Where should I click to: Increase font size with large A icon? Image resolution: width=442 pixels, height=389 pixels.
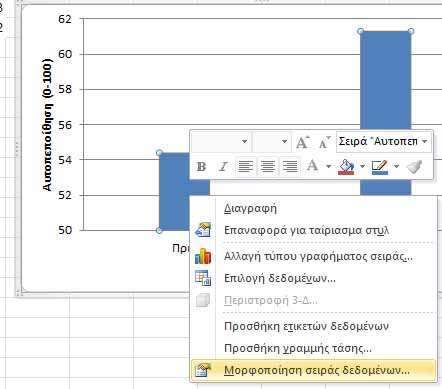tap(303, 142)
